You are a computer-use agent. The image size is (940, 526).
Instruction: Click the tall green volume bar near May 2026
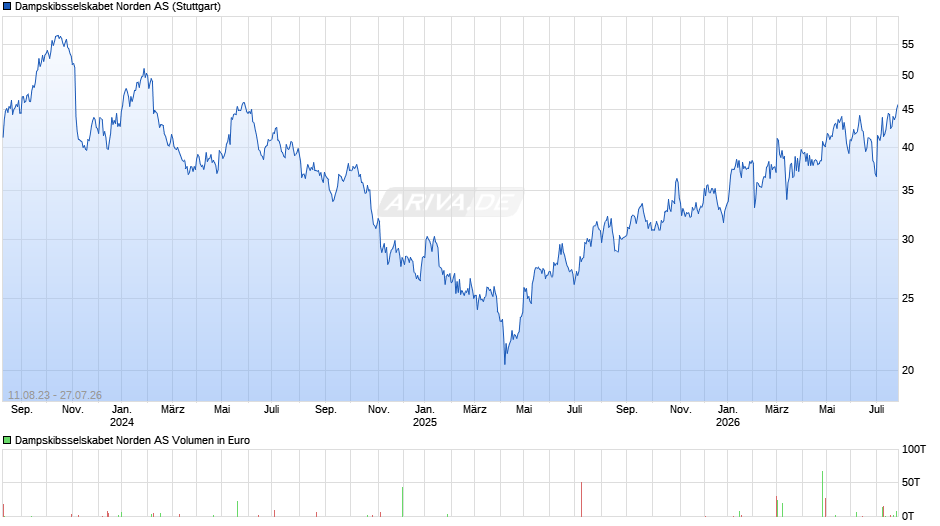coord(822,494)
